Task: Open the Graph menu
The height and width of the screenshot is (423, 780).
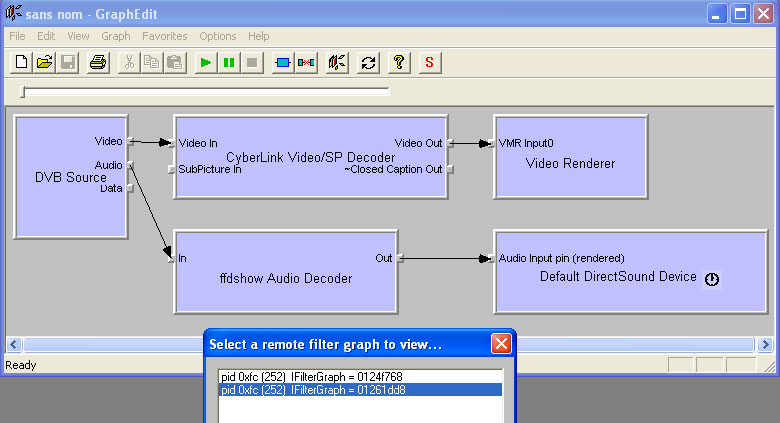Action: [116, 36]
